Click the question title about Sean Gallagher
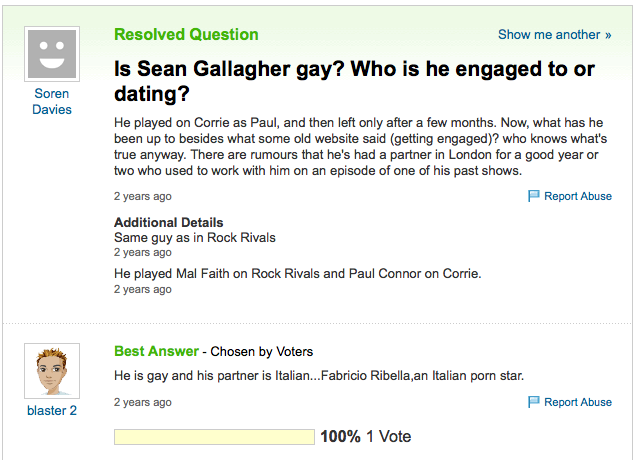Viewport: 634px width, 460px height. 354,82
